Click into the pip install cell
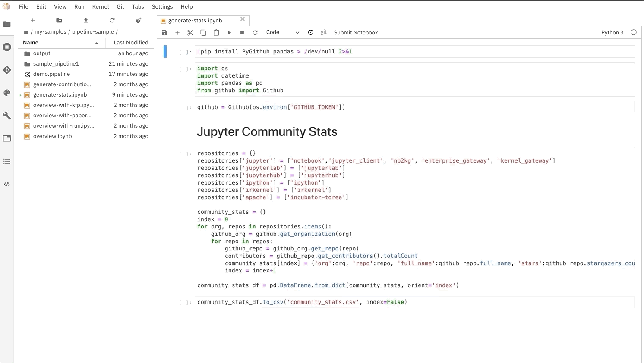 (x=415, y=52)
